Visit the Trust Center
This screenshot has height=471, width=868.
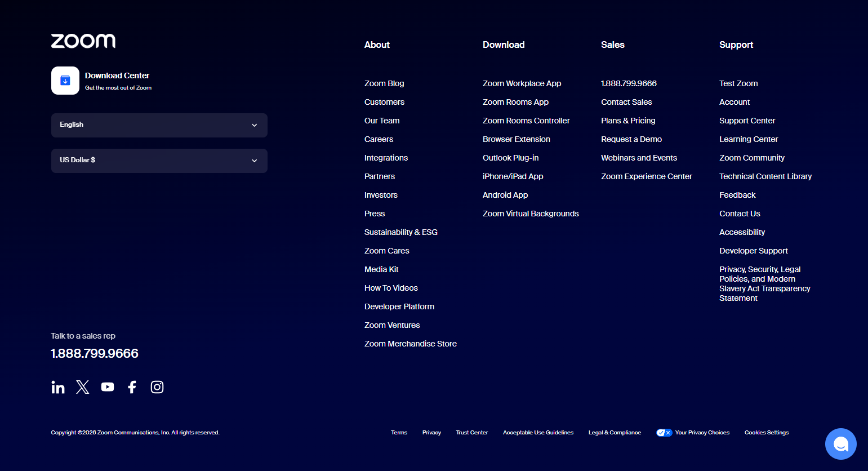[472, 433]
